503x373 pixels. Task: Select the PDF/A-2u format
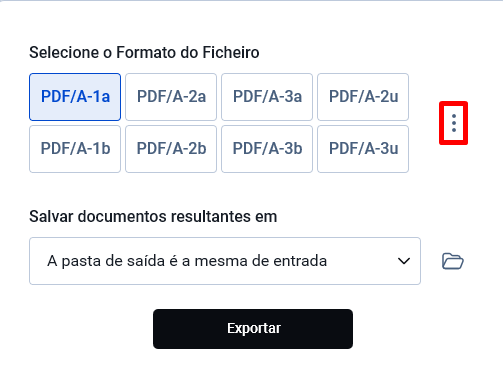(363, 97)
